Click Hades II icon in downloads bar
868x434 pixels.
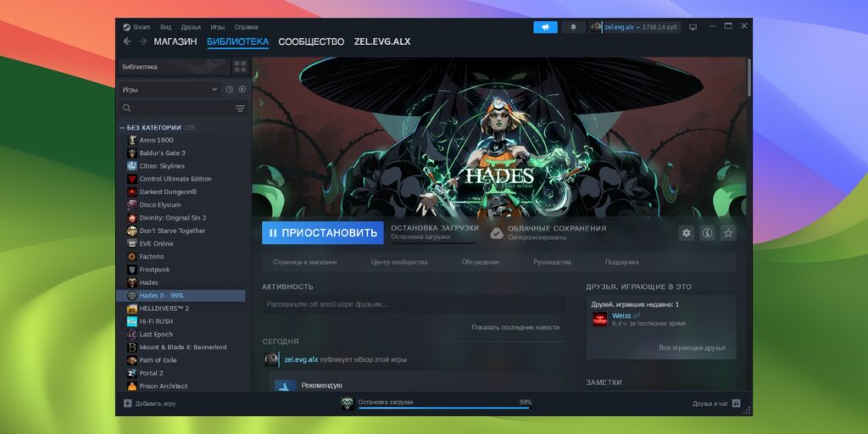[x=348, y=403]
